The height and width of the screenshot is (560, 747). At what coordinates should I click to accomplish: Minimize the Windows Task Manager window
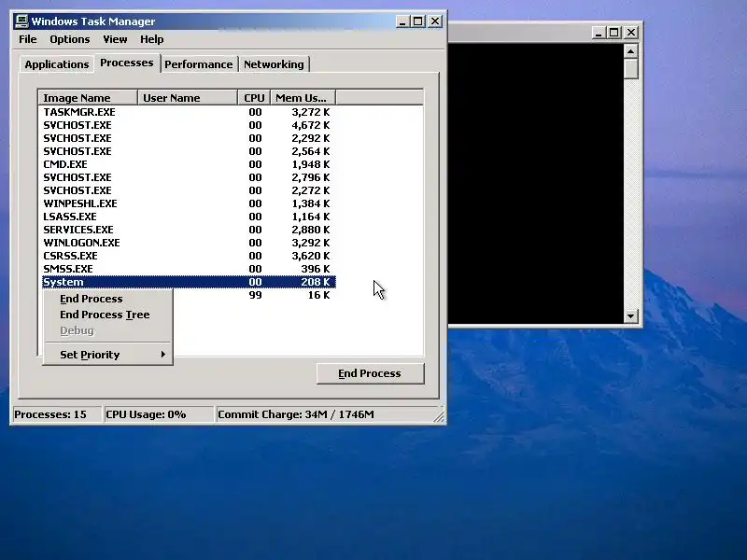pyautogui.click(x=402, y=21)
